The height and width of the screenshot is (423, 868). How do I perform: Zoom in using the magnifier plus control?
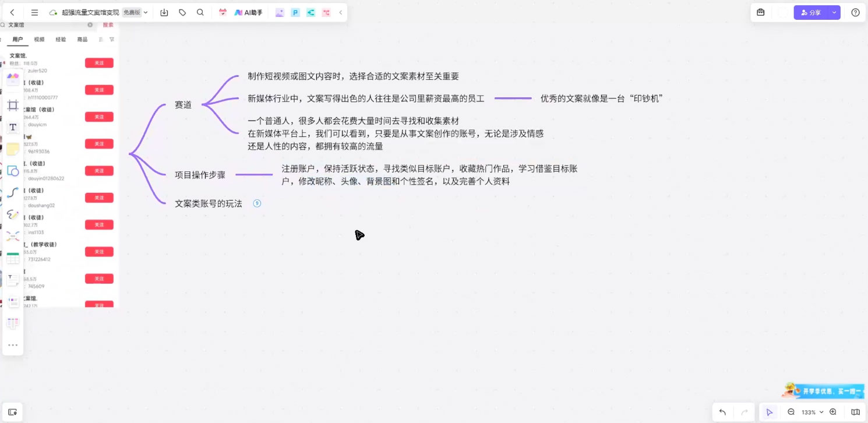pos(832,412)
